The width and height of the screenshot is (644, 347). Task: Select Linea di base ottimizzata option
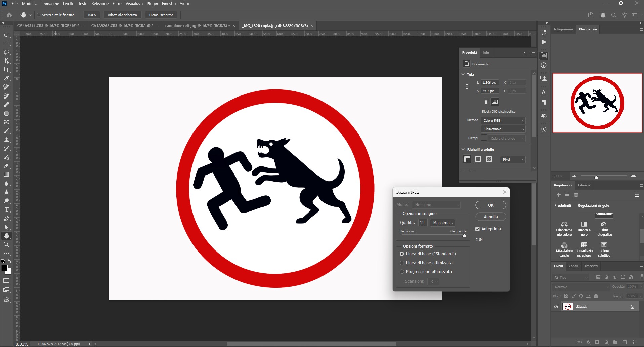click(x=402, y=263)
